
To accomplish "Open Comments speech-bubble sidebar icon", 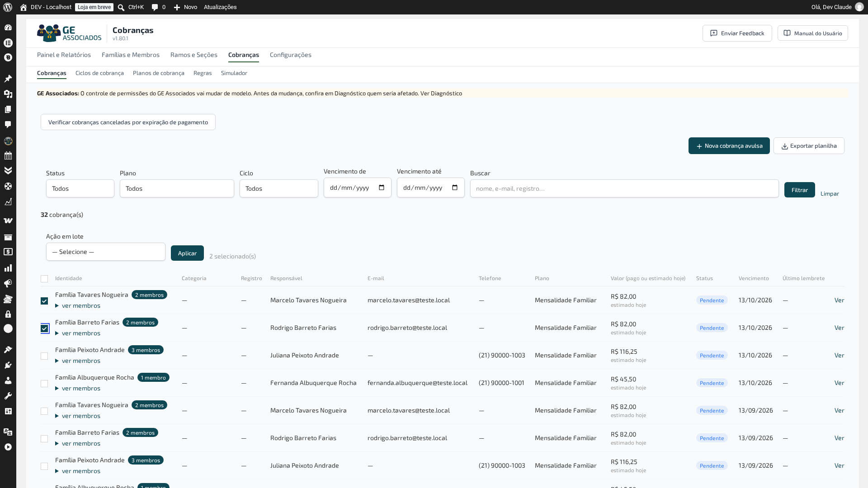I will pos(8,125).
